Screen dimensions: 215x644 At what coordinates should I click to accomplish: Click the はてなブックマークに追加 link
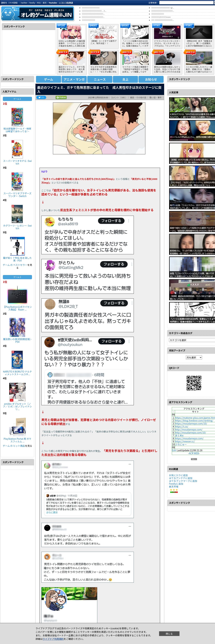click(x=183, y=481)
